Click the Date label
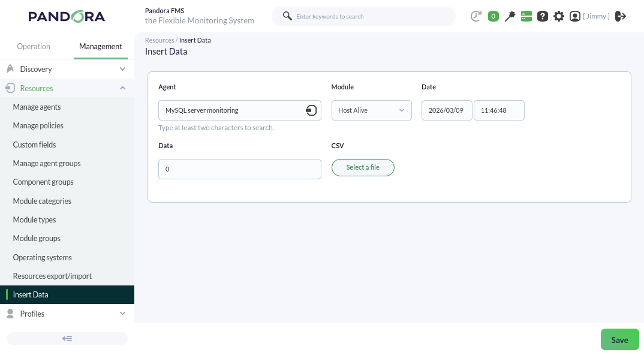 [x=429, y=87]
